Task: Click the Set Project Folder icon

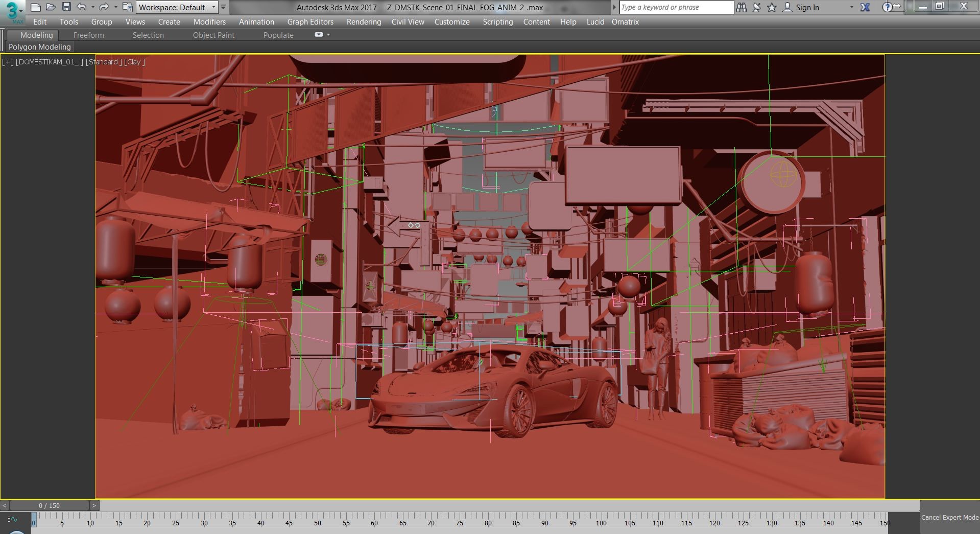Action: [x=128, y=7]
